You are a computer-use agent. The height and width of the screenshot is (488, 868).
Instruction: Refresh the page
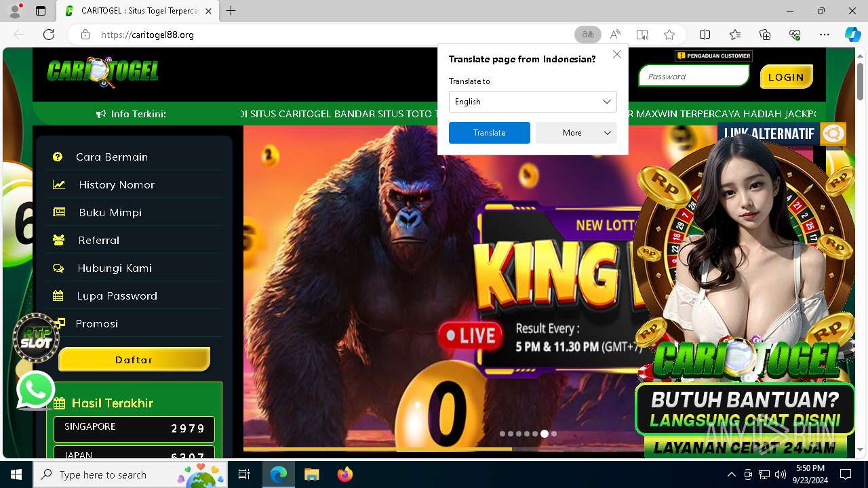(49, 35)
